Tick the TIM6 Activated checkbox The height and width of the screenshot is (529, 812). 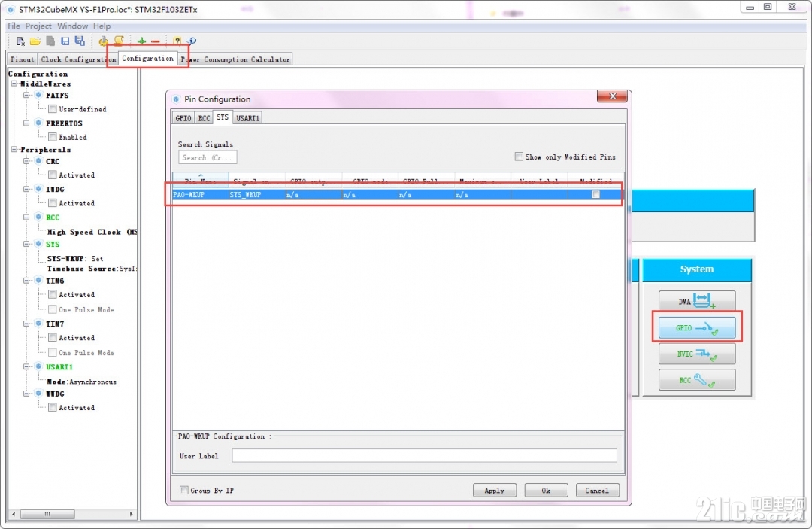click(53, 294)
